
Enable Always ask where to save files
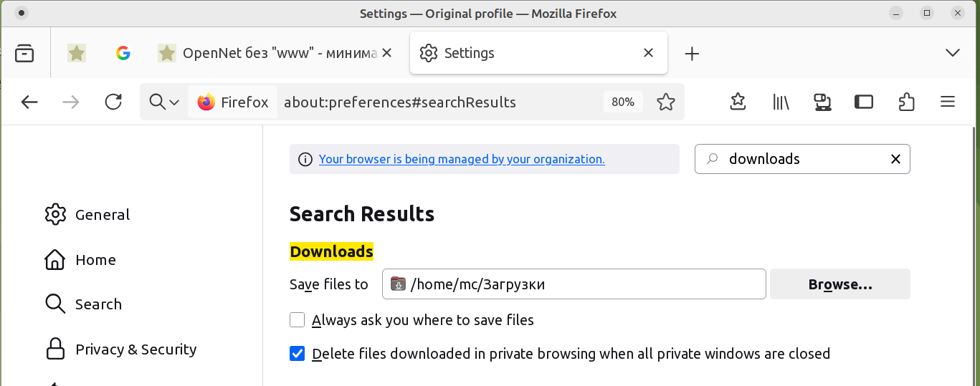(x=298, y=320)
